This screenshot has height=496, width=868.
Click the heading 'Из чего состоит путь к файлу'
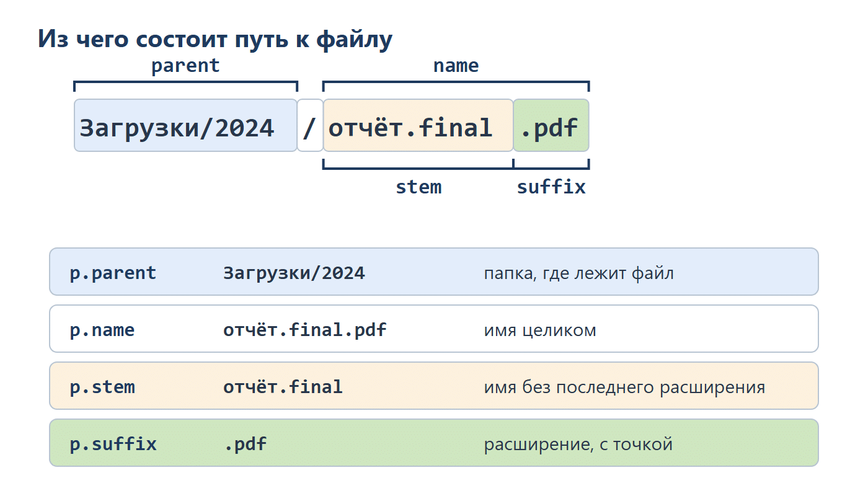point(215,40)
